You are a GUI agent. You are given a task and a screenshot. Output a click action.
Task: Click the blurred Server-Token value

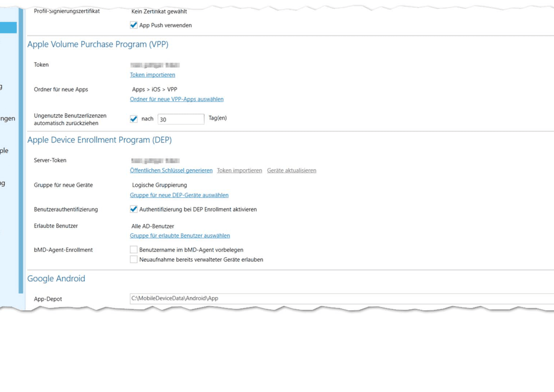(155, 161)
